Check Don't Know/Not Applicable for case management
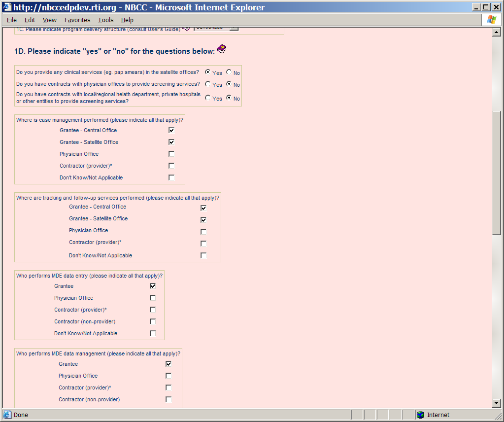This screenshot has width=504, height=422. tap(171, 177)
